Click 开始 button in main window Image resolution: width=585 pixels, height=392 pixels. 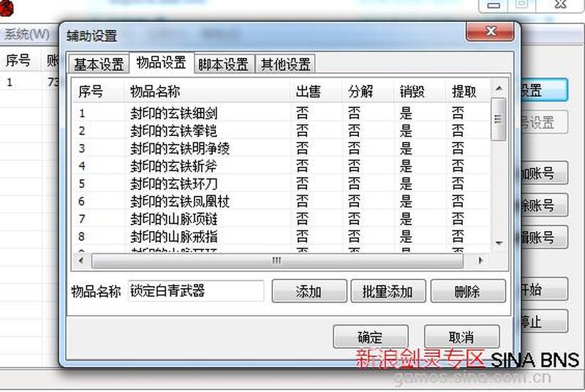click(x=544, y=289)
